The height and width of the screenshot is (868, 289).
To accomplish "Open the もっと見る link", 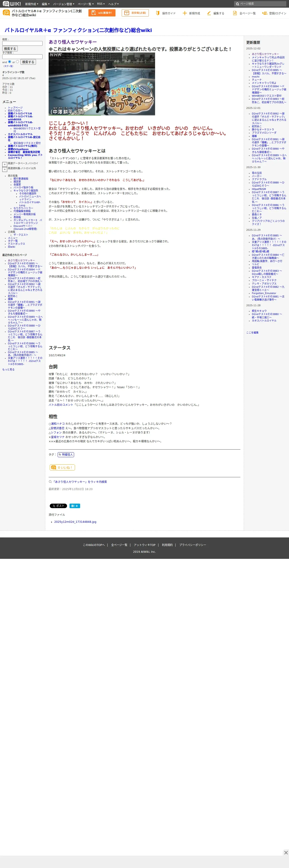I will 8,369.
